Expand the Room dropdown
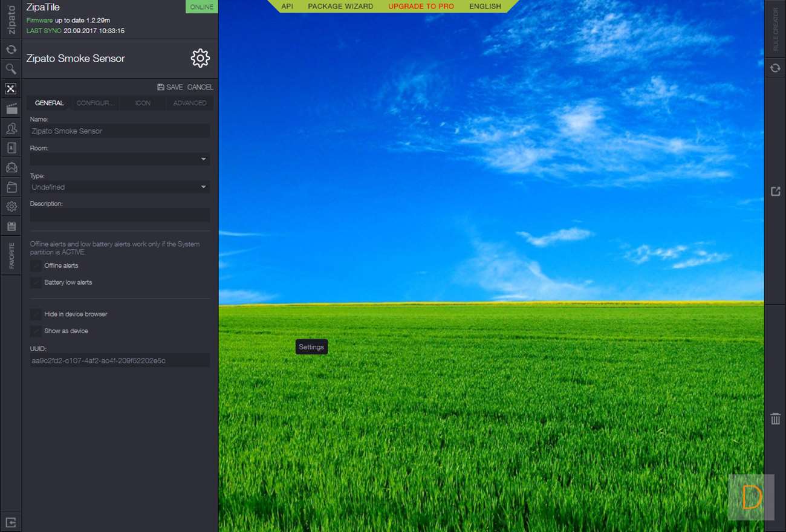 pyautogui.click(x=120, y=160)
